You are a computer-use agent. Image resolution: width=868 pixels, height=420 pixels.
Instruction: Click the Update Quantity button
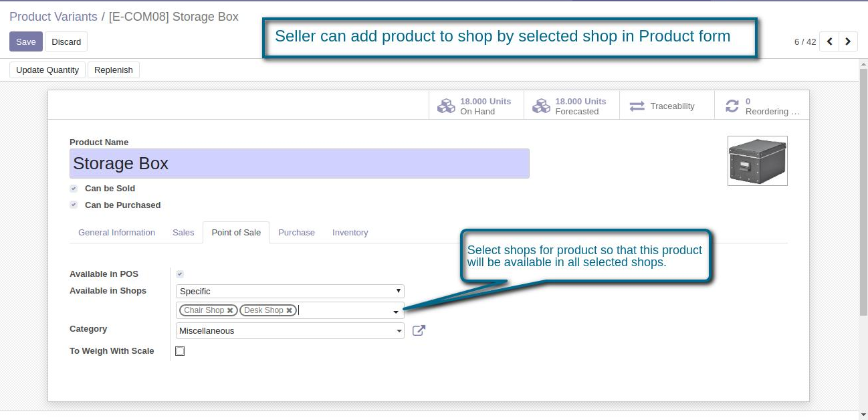pyautogui.click(x=47, y=70)
